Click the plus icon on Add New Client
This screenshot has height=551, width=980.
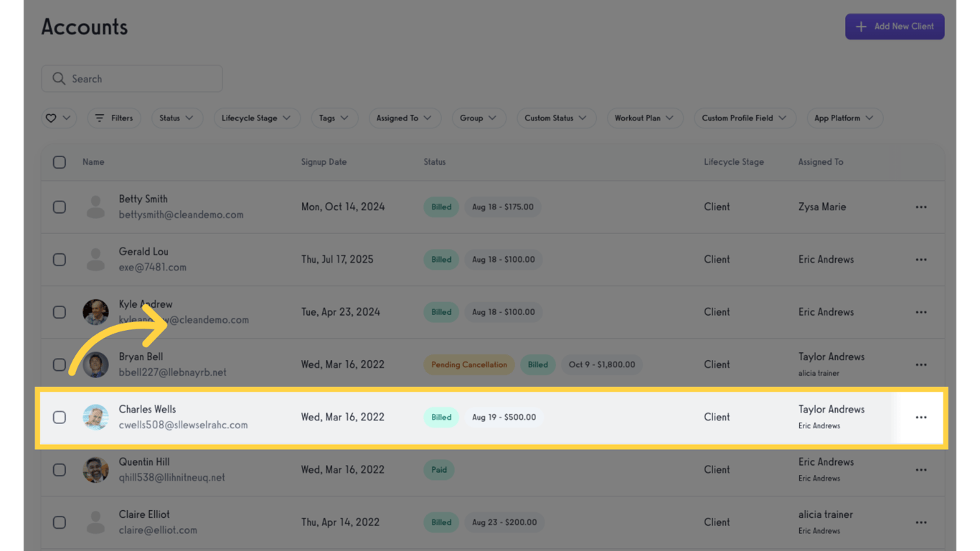(860, 27)
